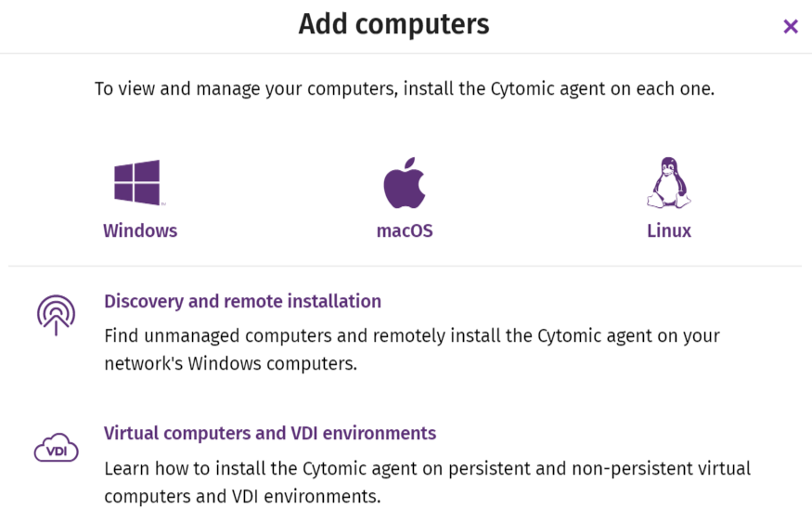Click the 'To view and manage' instruction text

(x=405, y=88)
